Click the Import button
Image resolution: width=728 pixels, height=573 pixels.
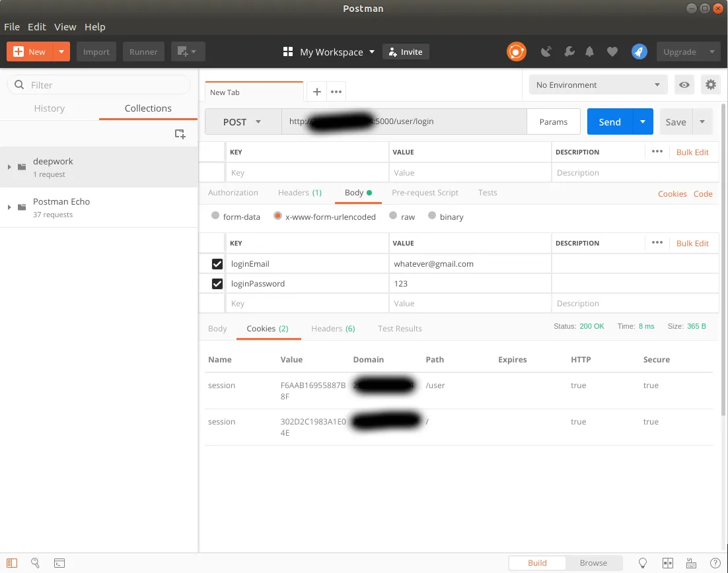(96, 51)
